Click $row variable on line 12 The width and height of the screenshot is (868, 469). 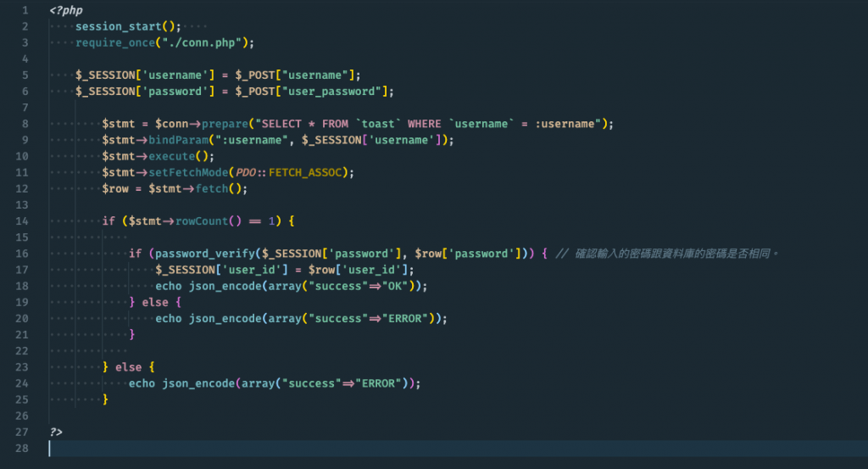[115, 189]
